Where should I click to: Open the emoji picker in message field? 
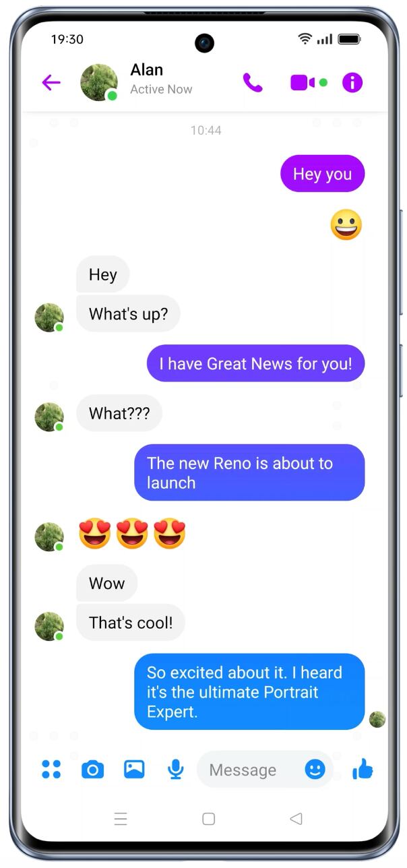[x=315, y=769]
